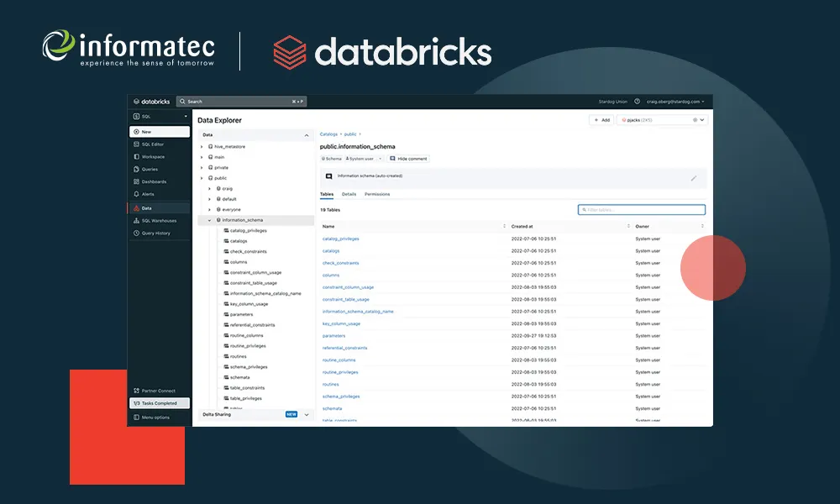840x504 pixels.
Task: Expand the public catalog node
Action: pos(202,178)
